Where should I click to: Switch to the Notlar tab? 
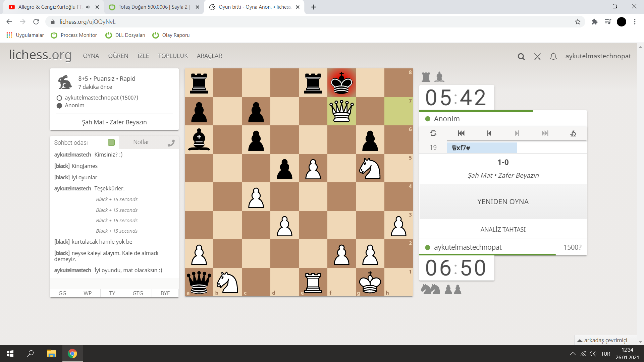(x=141, y=142)
